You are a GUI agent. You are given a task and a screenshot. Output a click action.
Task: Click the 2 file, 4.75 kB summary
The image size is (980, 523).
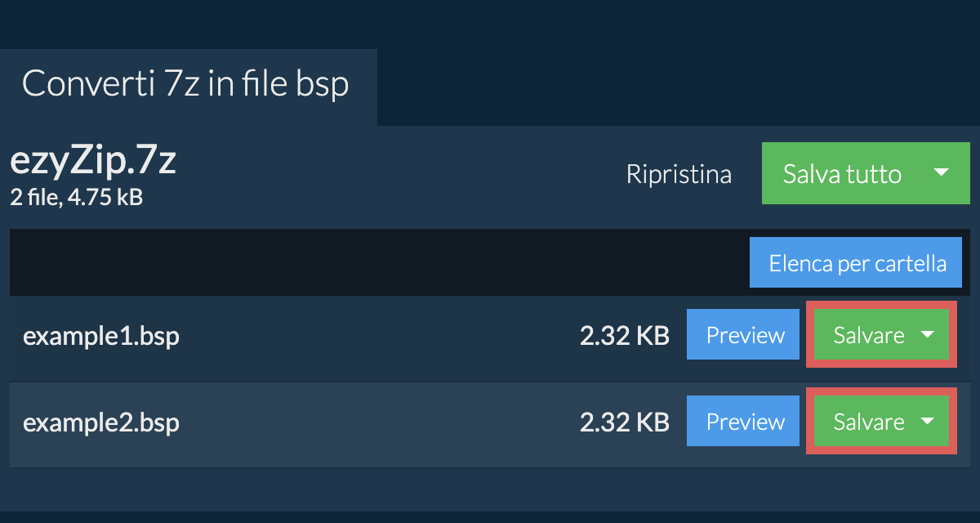tap(76, 197)
